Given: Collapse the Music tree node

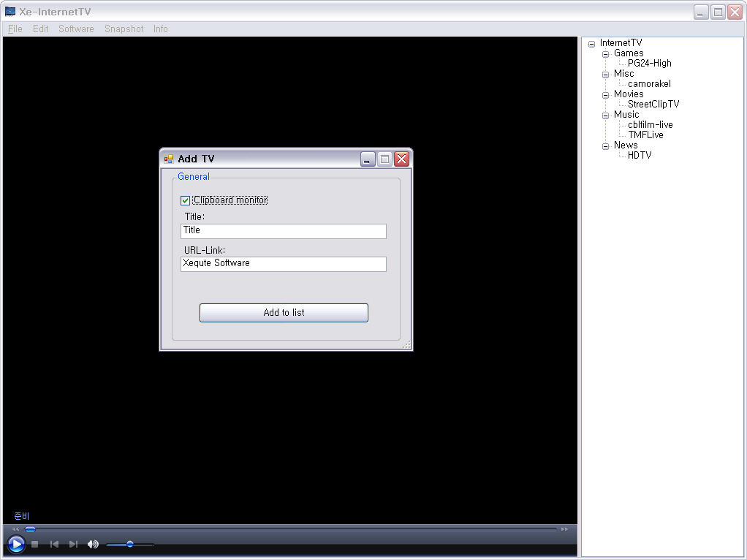Looking at the screenshot, I should (x=605, y=116).
